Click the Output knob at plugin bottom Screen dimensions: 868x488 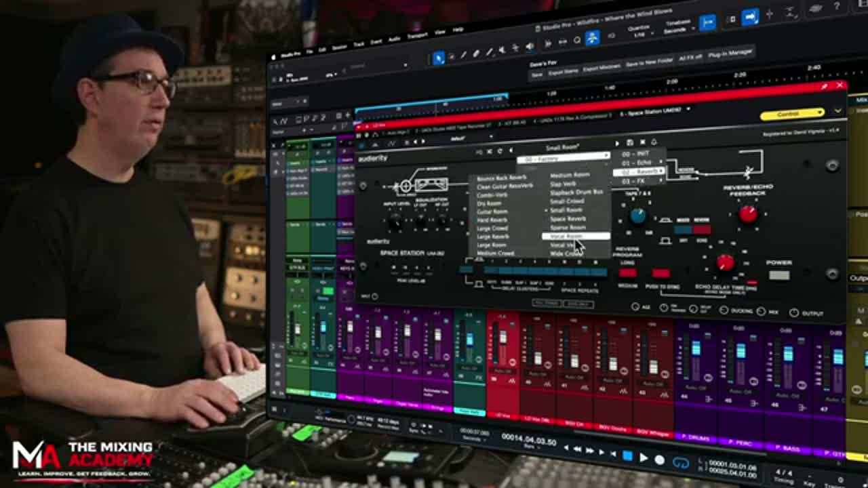794,313
